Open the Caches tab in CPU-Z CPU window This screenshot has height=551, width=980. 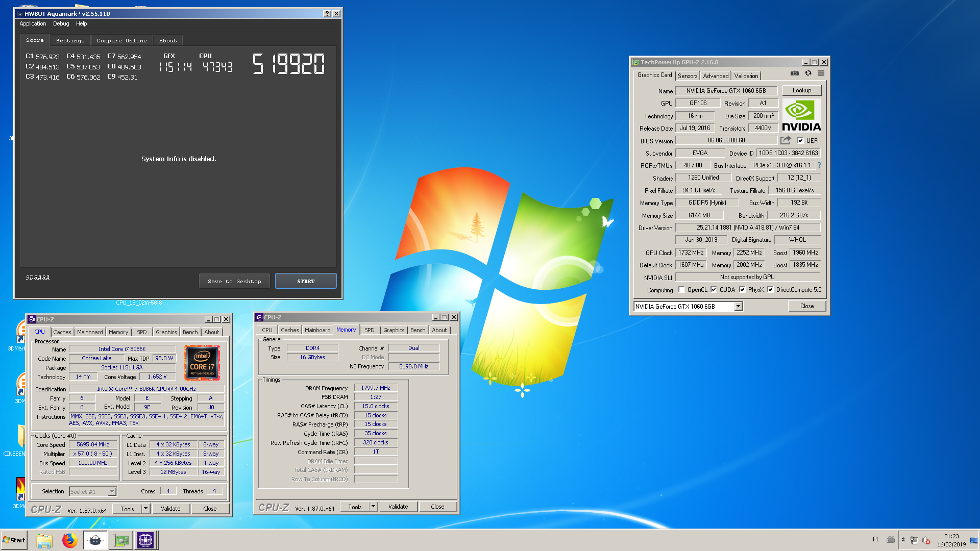(62, 332)
